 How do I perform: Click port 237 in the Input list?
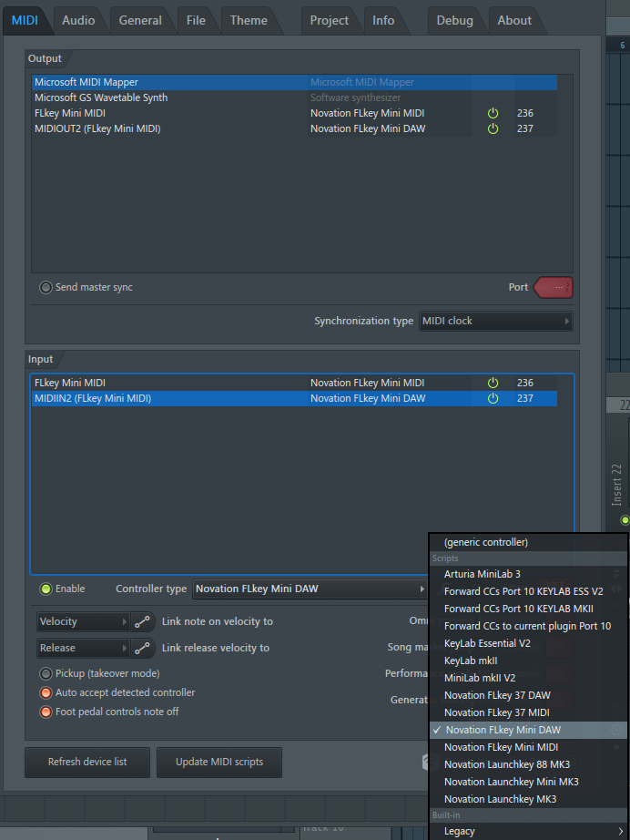[x=525, y=398]
